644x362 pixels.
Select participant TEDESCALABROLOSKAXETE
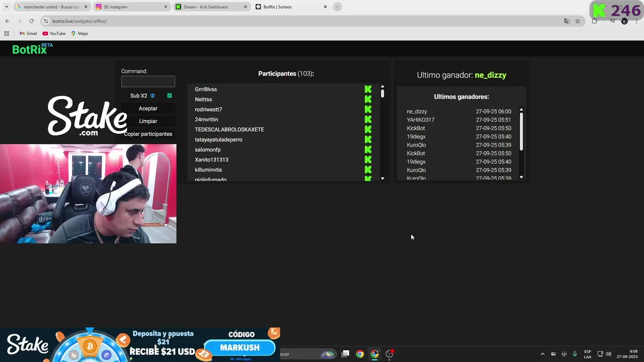point(229,130)
